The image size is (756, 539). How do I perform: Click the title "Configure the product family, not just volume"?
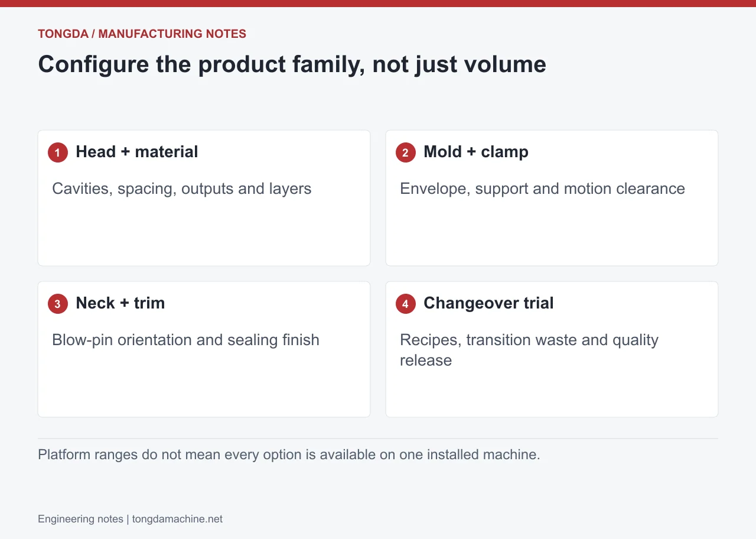pos(292,64)
